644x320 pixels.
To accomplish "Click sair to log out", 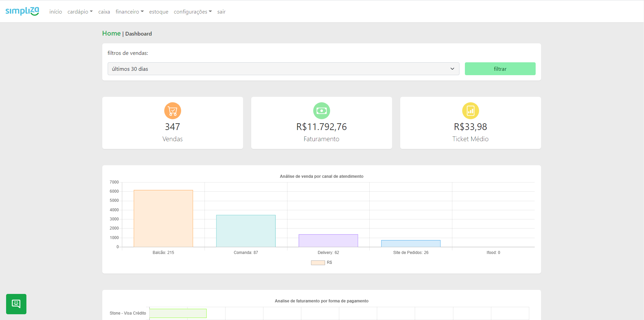I will click(221, 12).
